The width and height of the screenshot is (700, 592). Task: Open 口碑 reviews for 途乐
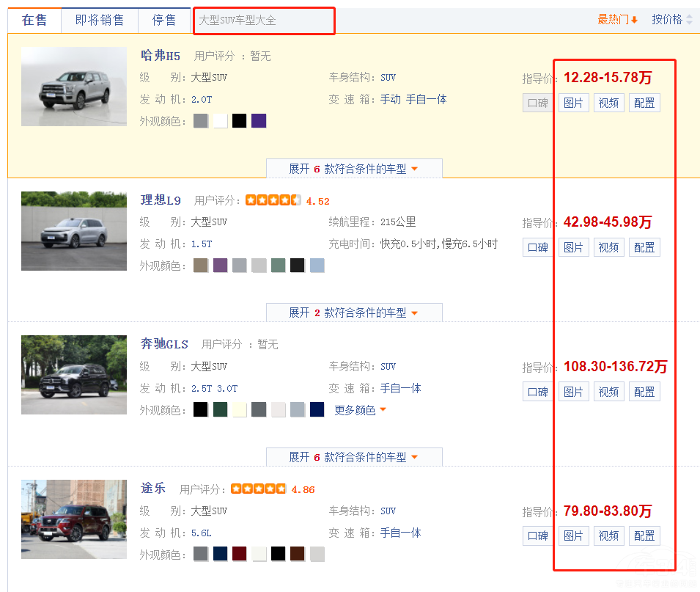click(x=538, y=536)
